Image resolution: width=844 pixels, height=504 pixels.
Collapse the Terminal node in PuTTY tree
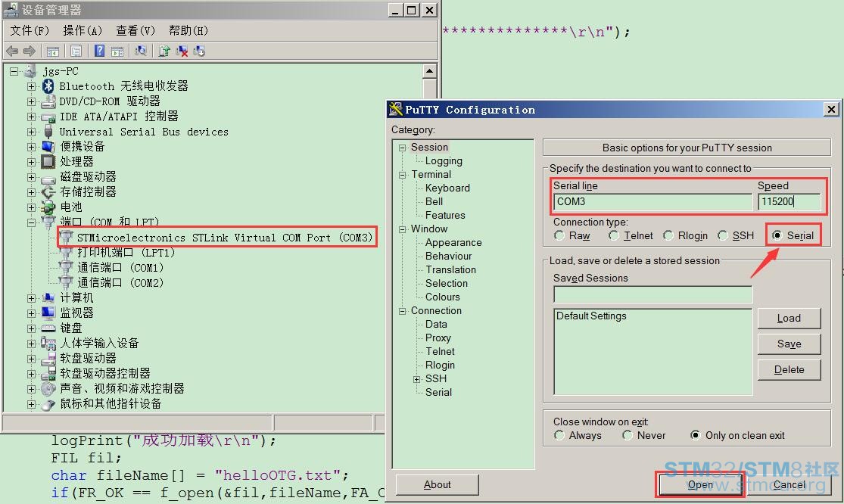(402, 175)
